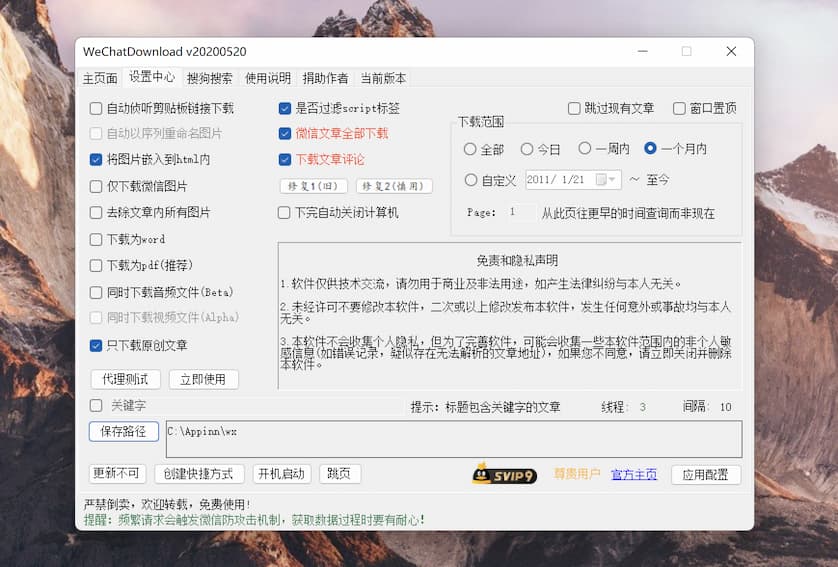Viewport: 838px width, 567px height.
Task: Click the 修复2(慎用) button
Action: [x=394, y=186]
